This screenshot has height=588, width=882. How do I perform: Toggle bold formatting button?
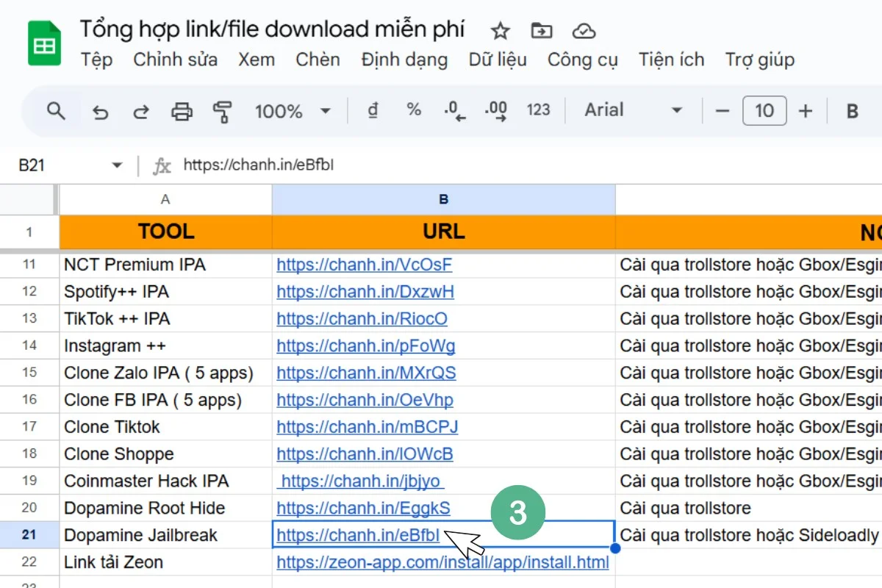coord(853,111)
